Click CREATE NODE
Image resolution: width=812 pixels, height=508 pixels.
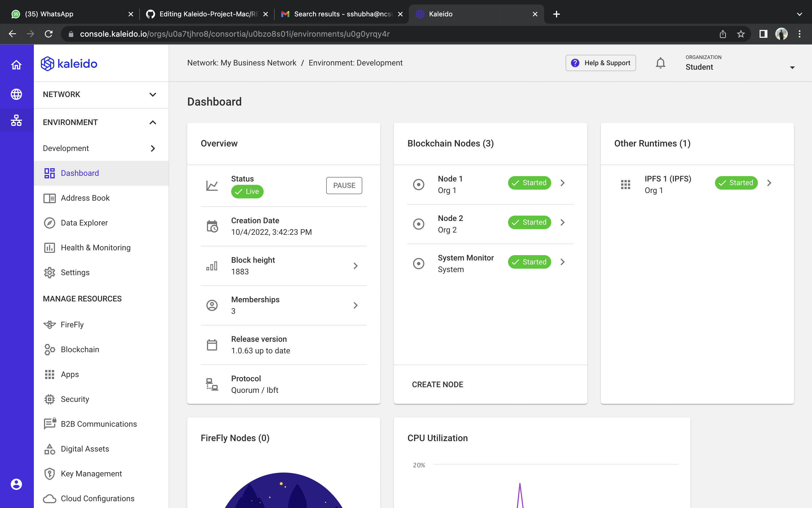pyautogui.click(x=438, y=384)
